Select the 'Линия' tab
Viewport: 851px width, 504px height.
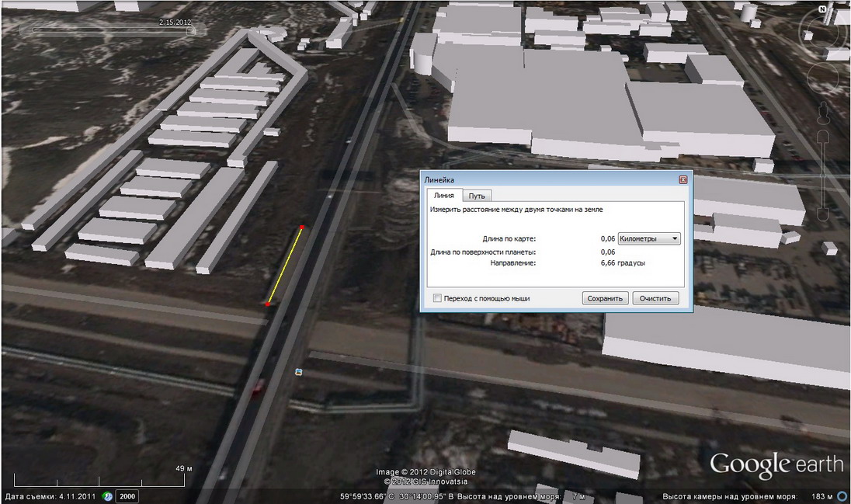(x=443, y=196)
